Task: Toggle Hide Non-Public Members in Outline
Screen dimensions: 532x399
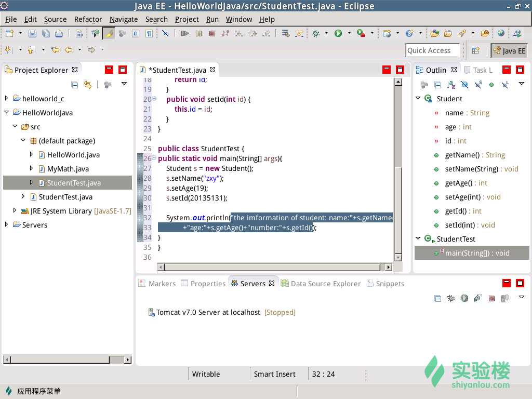Action: [491, 85]
